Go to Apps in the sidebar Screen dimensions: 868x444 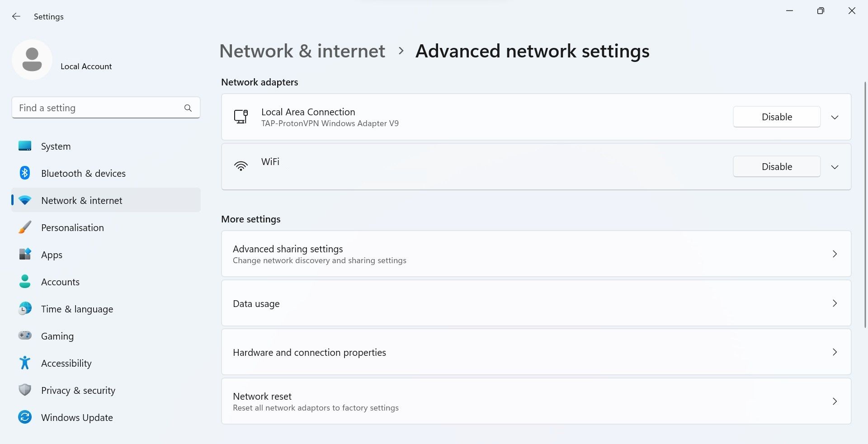pos(52,255)
